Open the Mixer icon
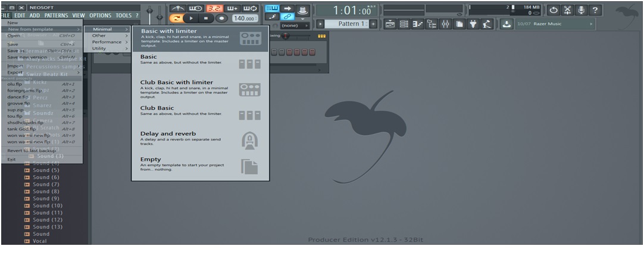The height and width of the screenshot is (274, 644). pos(446,24)
